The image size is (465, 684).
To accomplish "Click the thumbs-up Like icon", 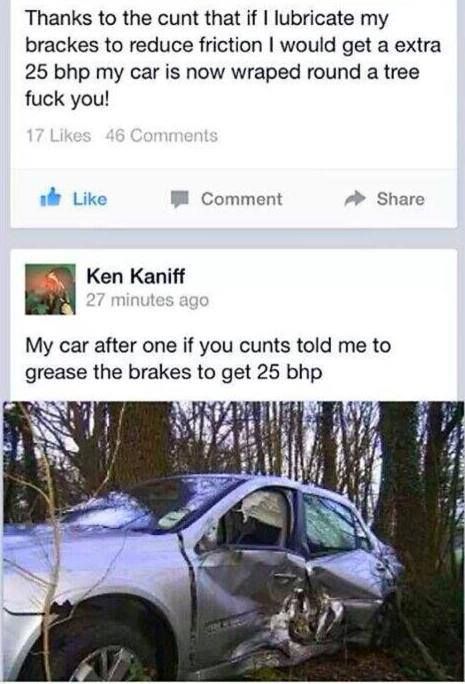I will (x=49, y=198).
